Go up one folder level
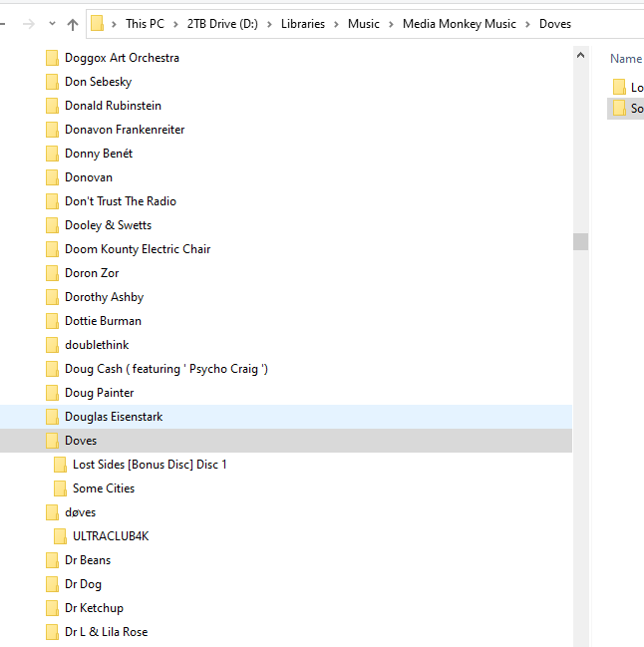Image resolution: width=644 pixels, height=647 pixels. (73, 25)
